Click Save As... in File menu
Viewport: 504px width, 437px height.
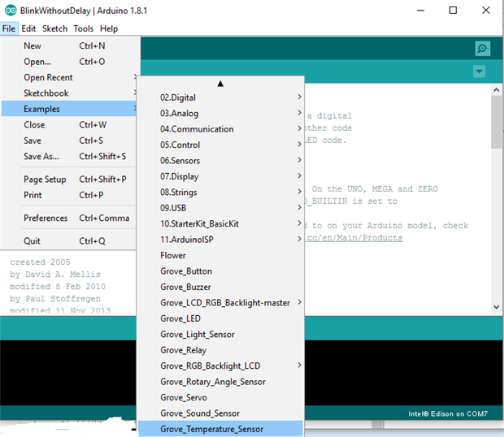(41, 157)
